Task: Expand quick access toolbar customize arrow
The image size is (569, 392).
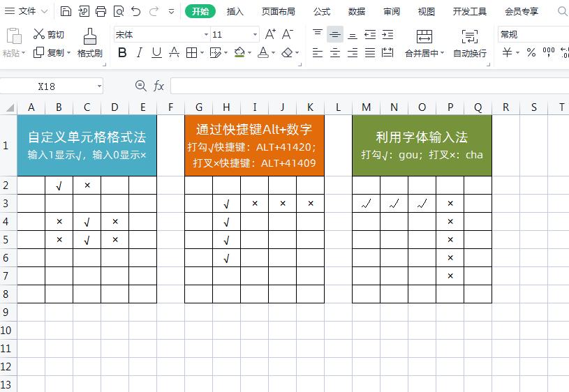Action: click(171, 12)
